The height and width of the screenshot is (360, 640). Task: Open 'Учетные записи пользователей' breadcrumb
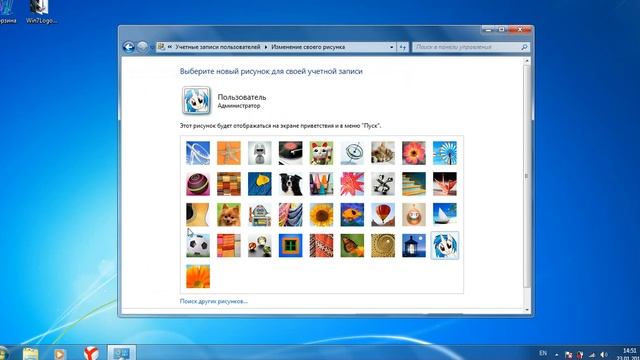[x=218, y=47]
